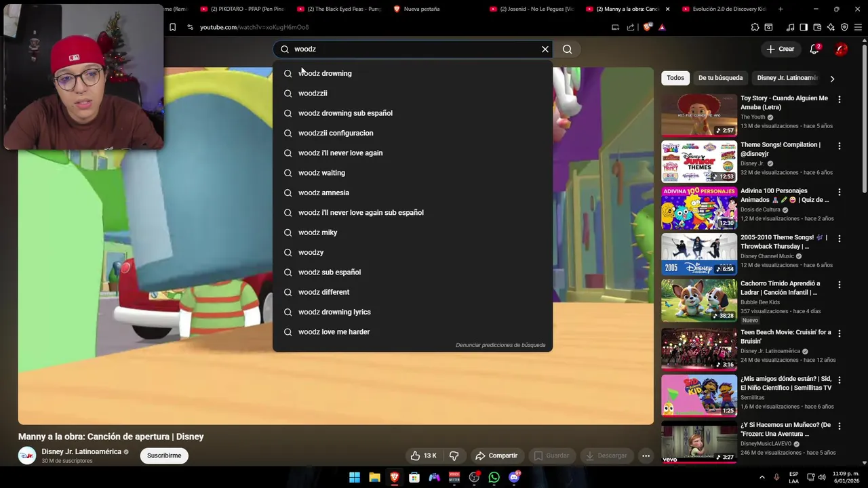Choose 'woodz i'll never love again sub español'
Viewport: 868px width, 488px height.
click(x=412, y=212)
